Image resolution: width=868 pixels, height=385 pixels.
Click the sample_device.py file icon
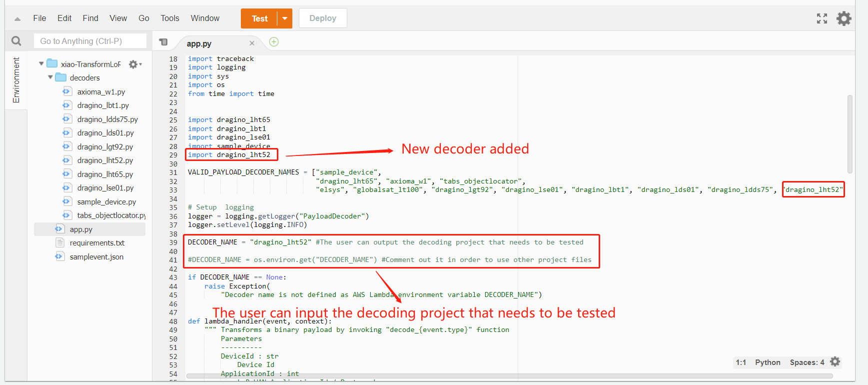coord(66,201)
